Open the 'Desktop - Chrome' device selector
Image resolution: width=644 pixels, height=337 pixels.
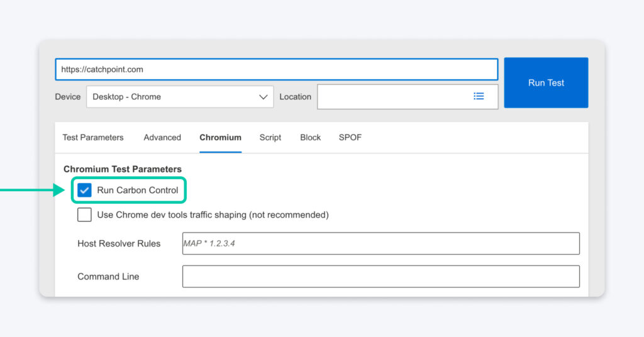179,97
